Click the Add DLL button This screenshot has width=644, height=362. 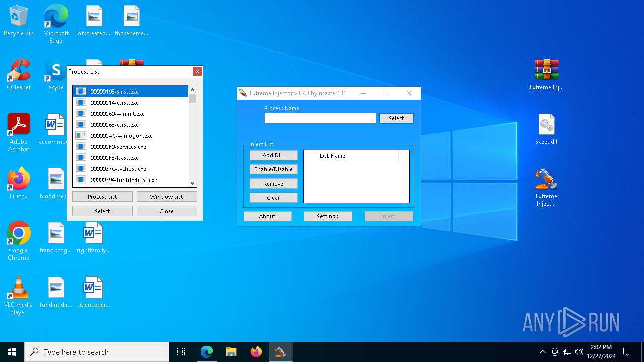273,155
